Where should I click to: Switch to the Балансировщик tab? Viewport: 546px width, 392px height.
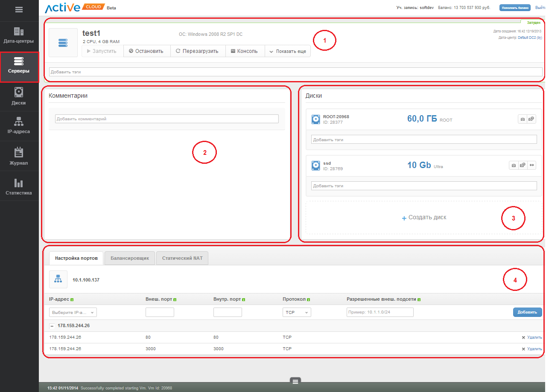pyautogui.click(x=130, y=258)
